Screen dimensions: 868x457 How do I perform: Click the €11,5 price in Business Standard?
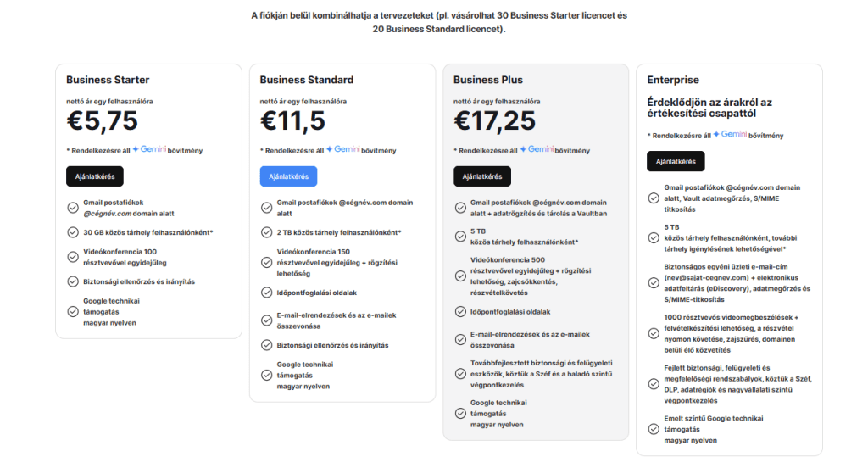point(292,121)
